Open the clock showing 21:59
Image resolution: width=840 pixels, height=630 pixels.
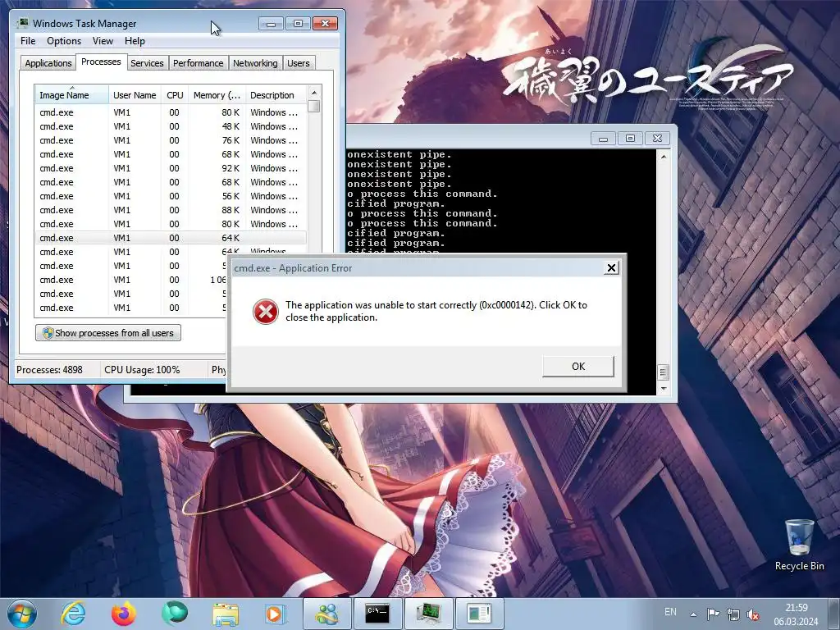796,614
